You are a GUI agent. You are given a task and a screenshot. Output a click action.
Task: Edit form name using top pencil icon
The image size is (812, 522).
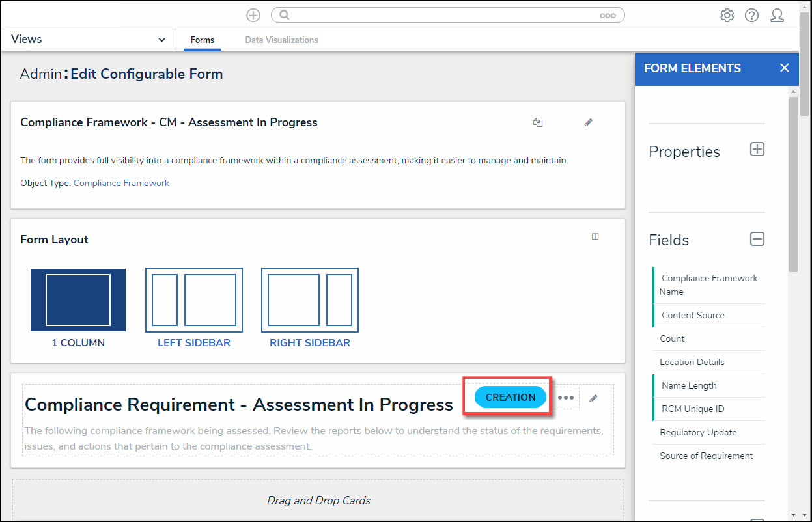click(x=589, y=122)
